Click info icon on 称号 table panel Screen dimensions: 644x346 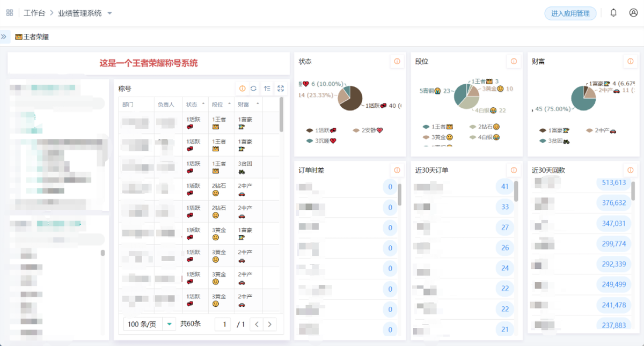tap(242, 89)
